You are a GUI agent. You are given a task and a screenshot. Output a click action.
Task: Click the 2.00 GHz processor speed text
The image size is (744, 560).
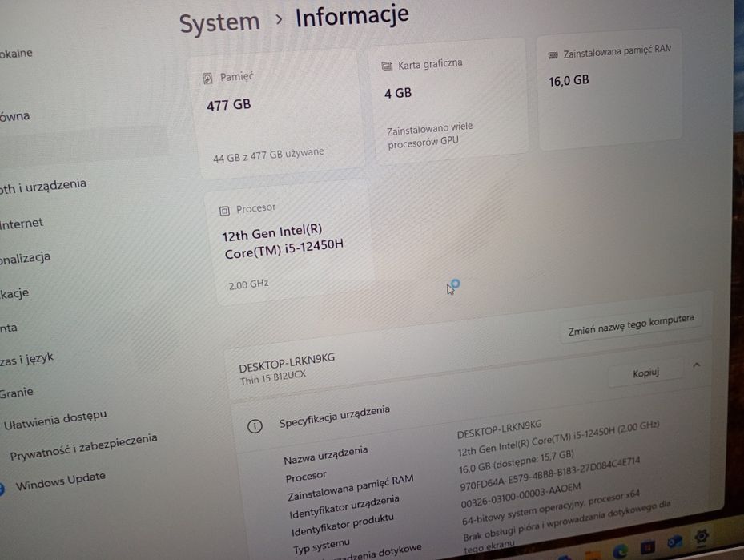(248, 284)
